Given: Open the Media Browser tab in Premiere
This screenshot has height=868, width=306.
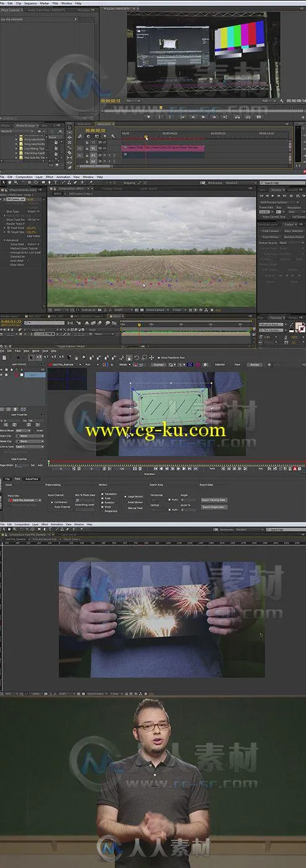Looking at the screenshot, I should pyautogui.click(x=27, y=125).
